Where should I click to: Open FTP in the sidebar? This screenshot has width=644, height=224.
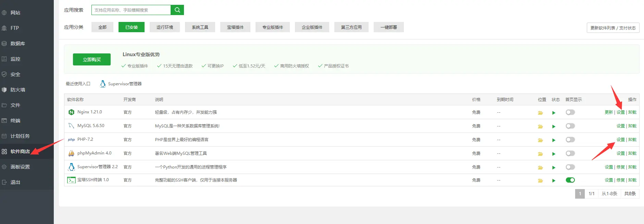click(15, 28)
